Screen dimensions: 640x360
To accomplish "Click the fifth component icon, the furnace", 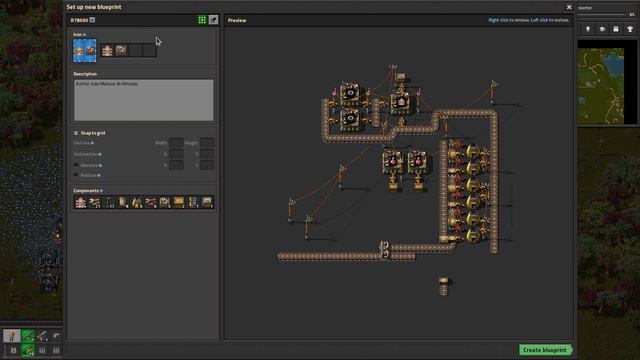I will 137,202.
